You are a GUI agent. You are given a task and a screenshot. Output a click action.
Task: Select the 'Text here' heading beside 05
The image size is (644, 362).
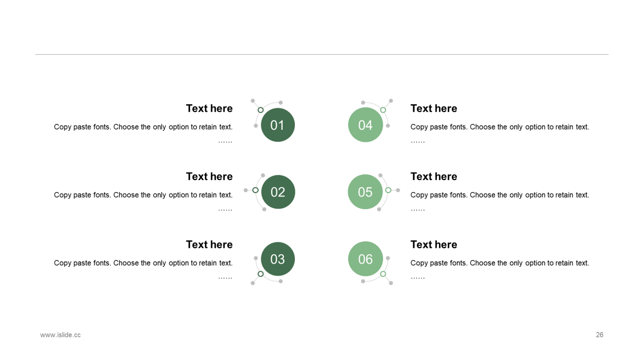pyautogui.click(x=434, y=176)
